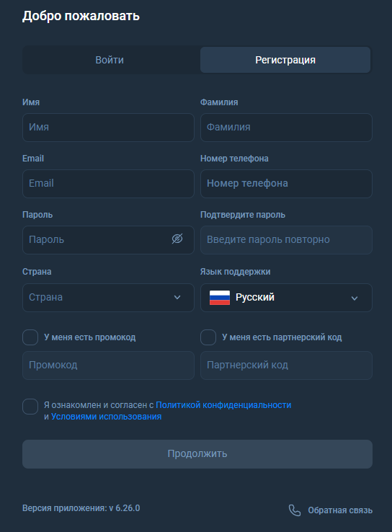
Task: Select the Email input field
Action: click(x=108, y=184)
